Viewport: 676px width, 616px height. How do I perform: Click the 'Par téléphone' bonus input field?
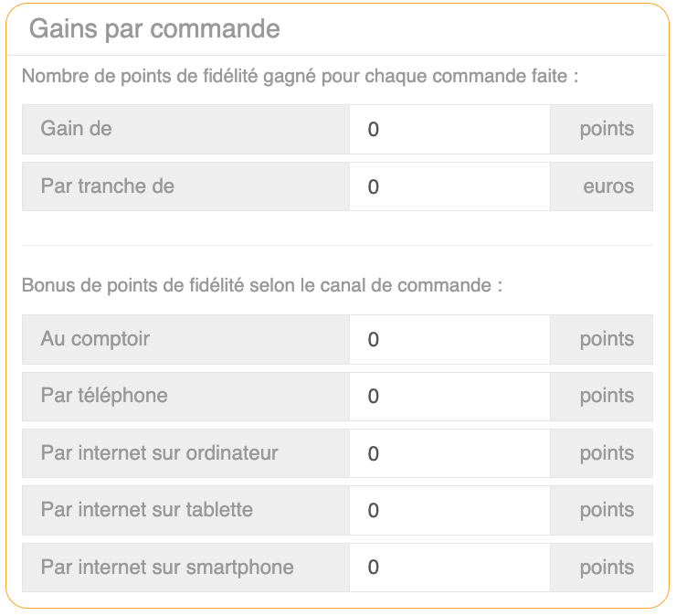pos(449,397)
